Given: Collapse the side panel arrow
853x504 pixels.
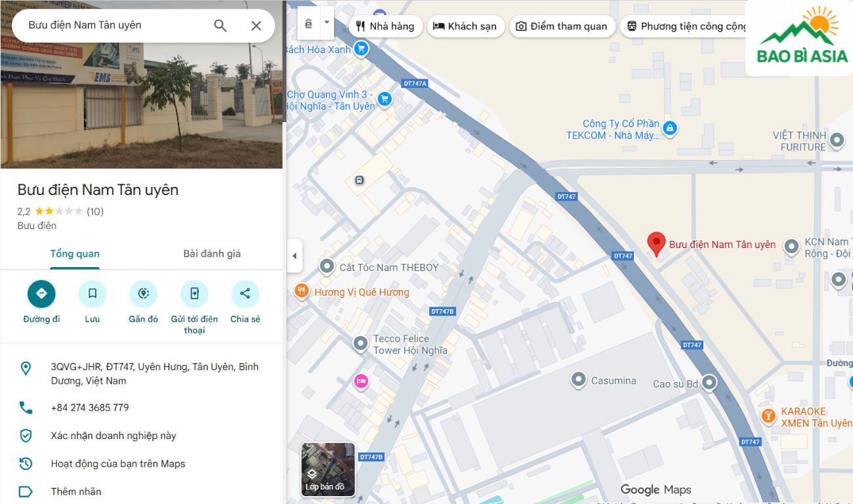Looking at the screenshot, I should click(x=295, y=256).
